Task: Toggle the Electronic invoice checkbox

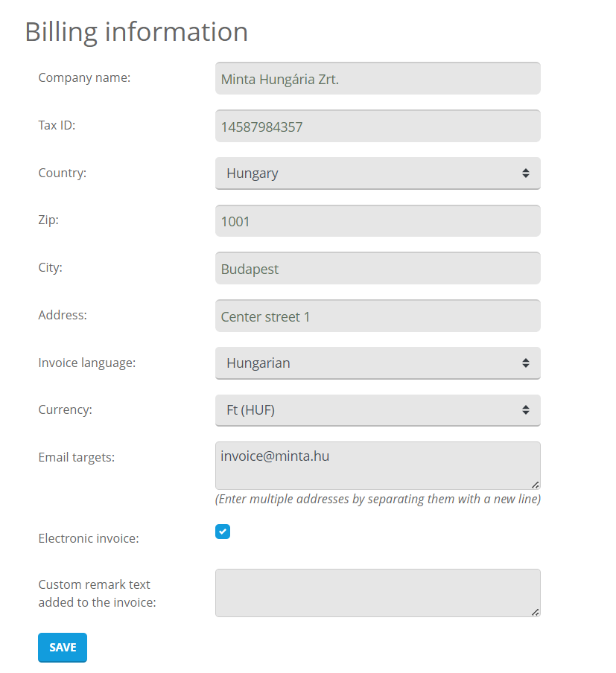Action: 223,532
